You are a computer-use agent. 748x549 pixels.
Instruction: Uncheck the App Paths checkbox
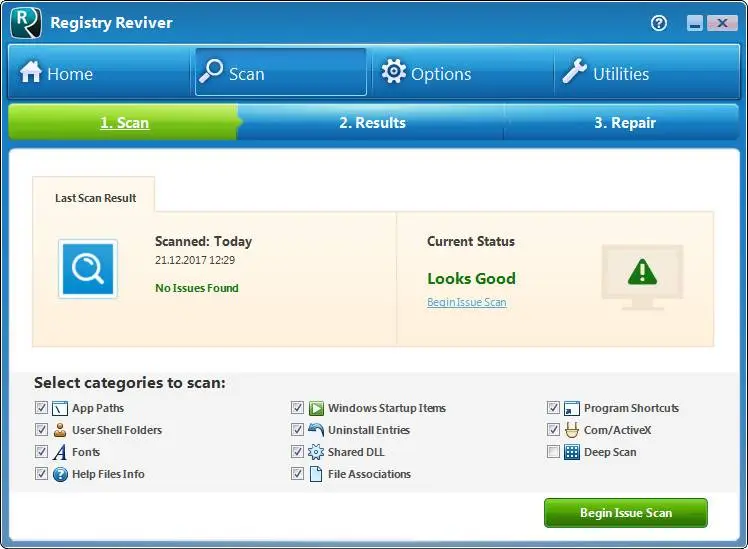(x=42, y=408)
